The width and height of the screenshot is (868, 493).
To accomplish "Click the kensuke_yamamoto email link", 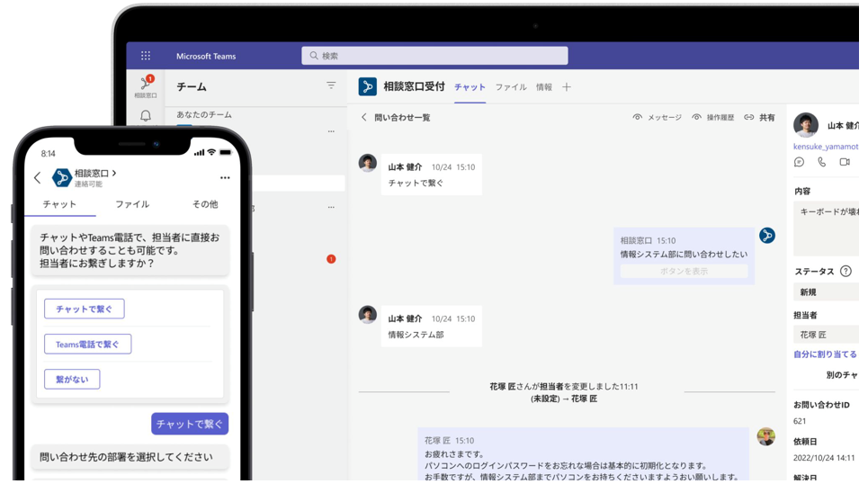I will pyautogui.click(x=826, y=147).
